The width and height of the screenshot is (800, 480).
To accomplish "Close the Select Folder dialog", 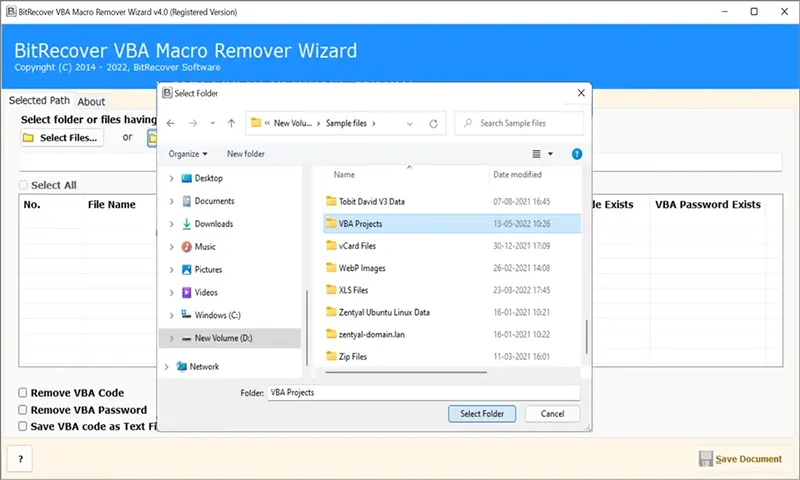I will (581, 93).
